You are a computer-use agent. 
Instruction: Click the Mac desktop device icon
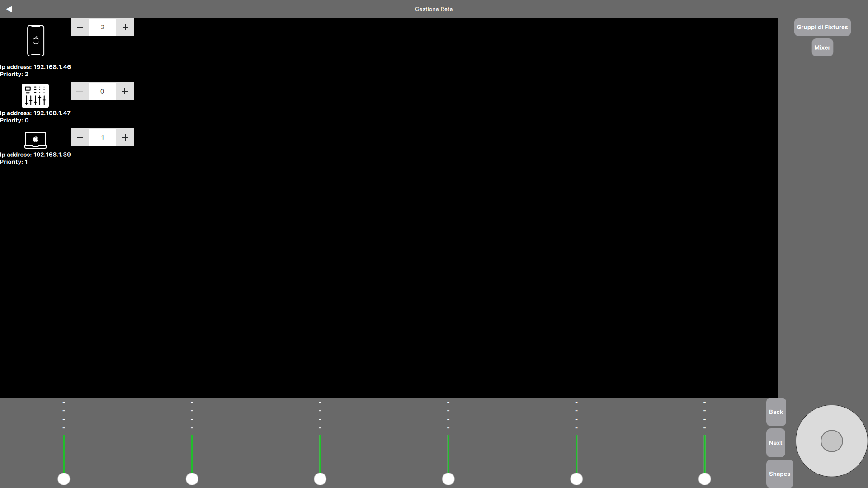coord(35,140)
